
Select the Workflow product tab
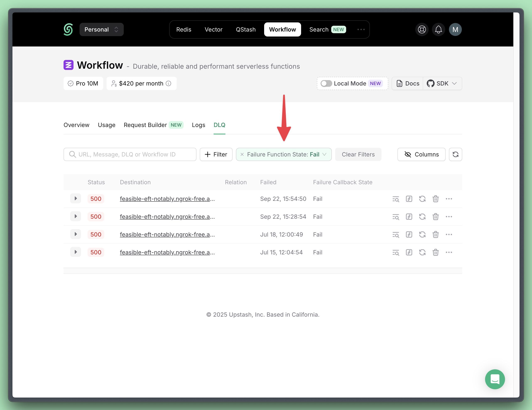click(x=282, y=29)
